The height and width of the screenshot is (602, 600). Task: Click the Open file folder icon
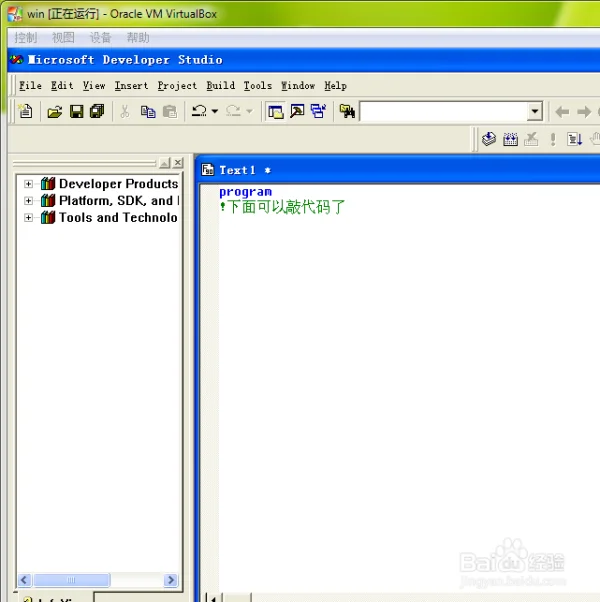tap(55, 112)
